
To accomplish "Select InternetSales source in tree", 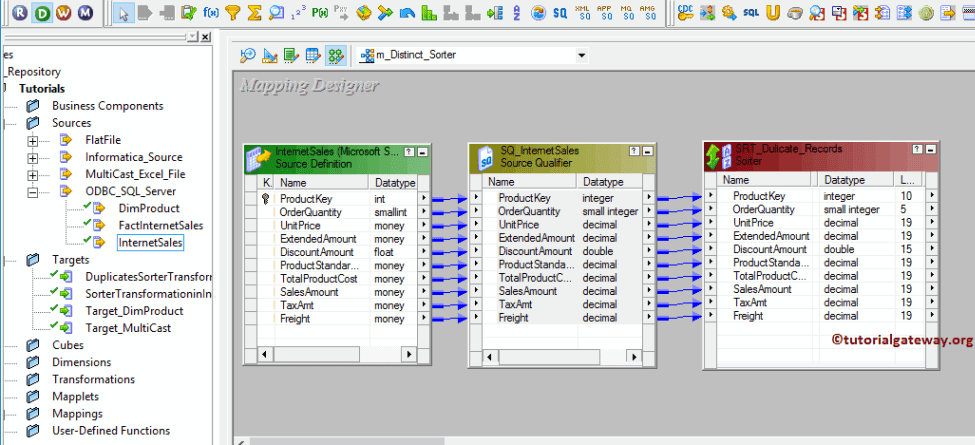I will tap(150, 243).
